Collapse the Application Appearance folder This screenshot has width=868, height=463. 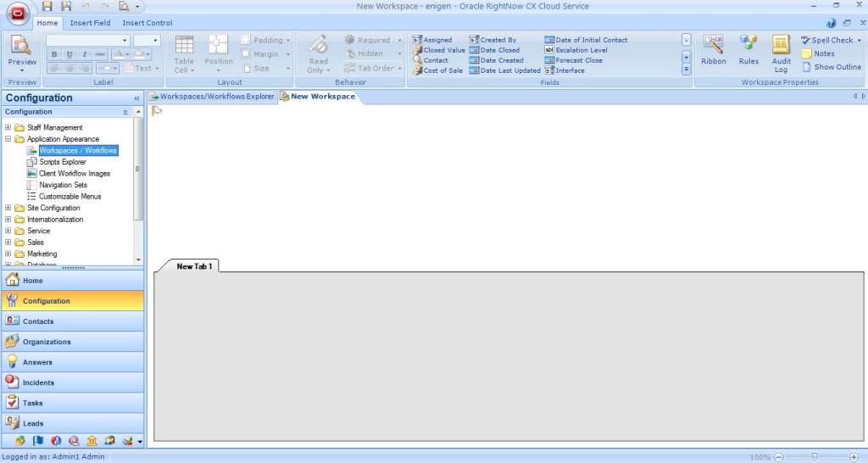[x=8, y=139]
